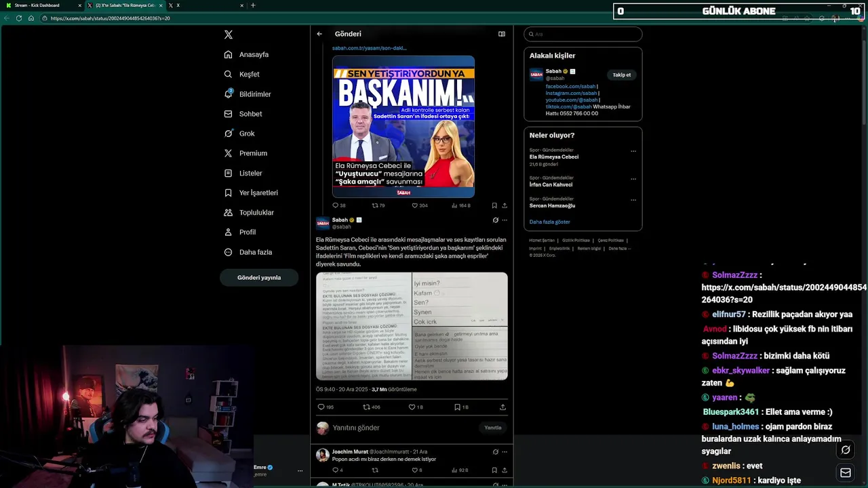Open Joachim Murat profile name
868x488 pixels.
[x=350, y=451]
